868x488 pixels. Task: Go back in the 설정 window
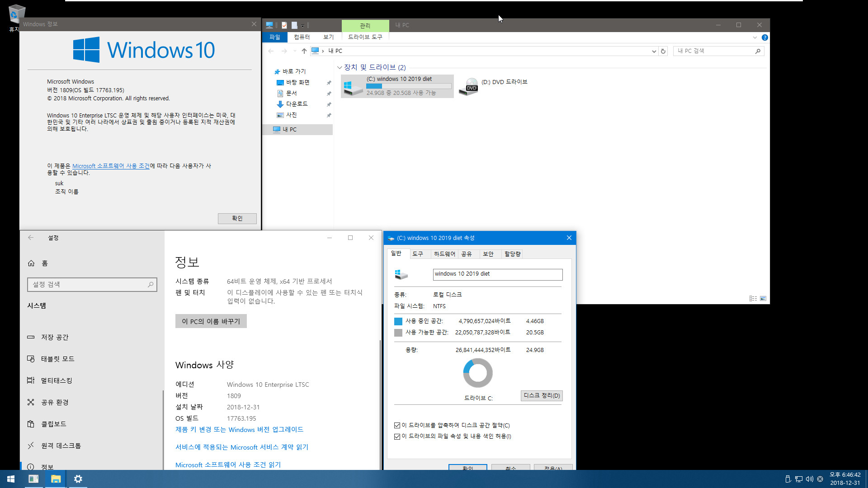(31, 238)
